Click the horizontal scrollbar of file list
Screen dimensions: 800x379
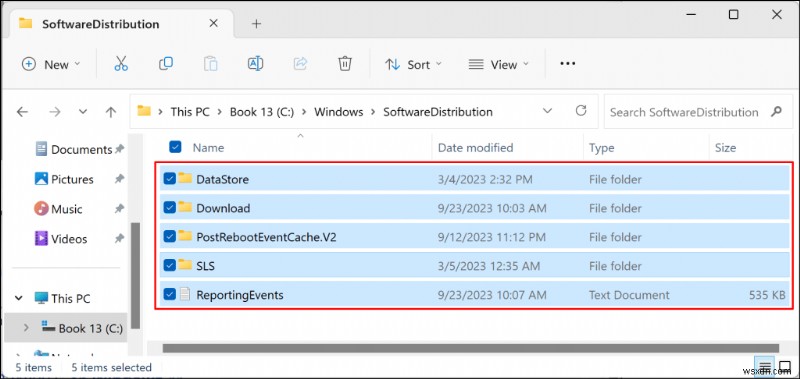pyautogui.click(x=470, y=348)
